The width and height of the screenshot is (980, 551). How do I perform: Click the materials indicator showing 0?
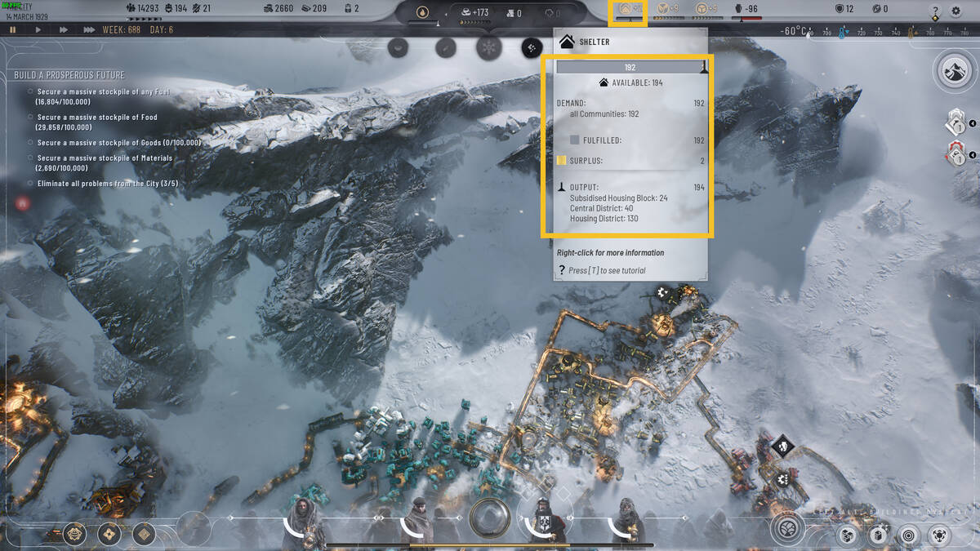[514, 12]
